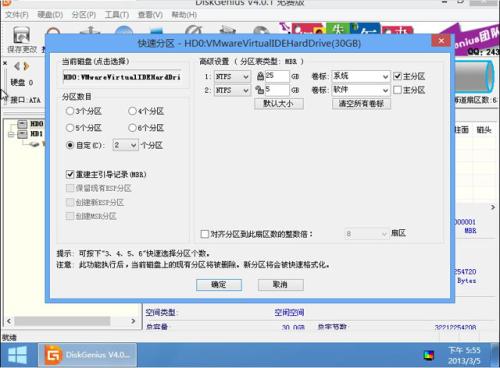Viewport: 500px width, 368px height.
Task: Collapse the HD1 tree node expander
Action: (x=11, y=134)
